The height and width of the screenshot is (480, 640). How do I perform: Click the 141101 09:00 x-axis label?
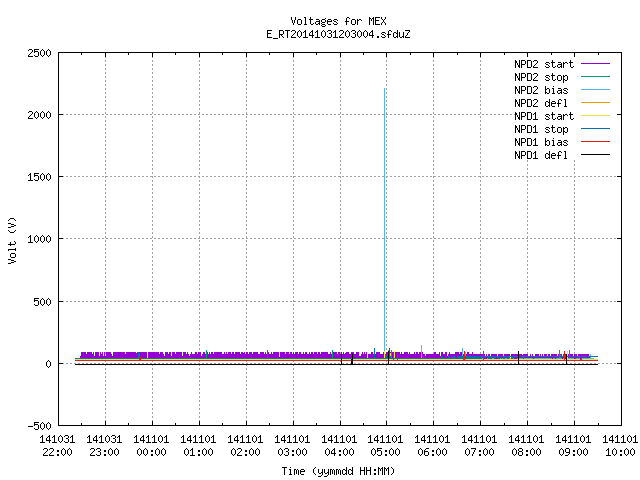[x=573, y=446]
